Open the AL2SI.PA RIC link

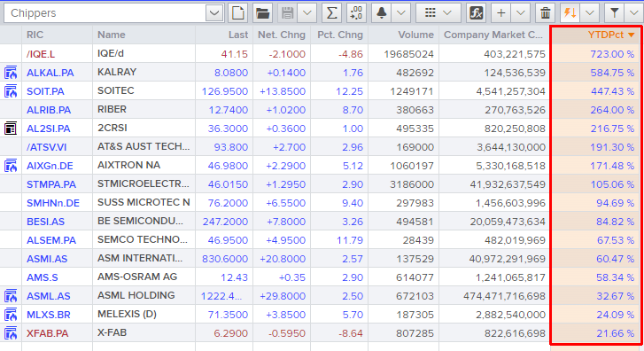[x=49, y=129]
